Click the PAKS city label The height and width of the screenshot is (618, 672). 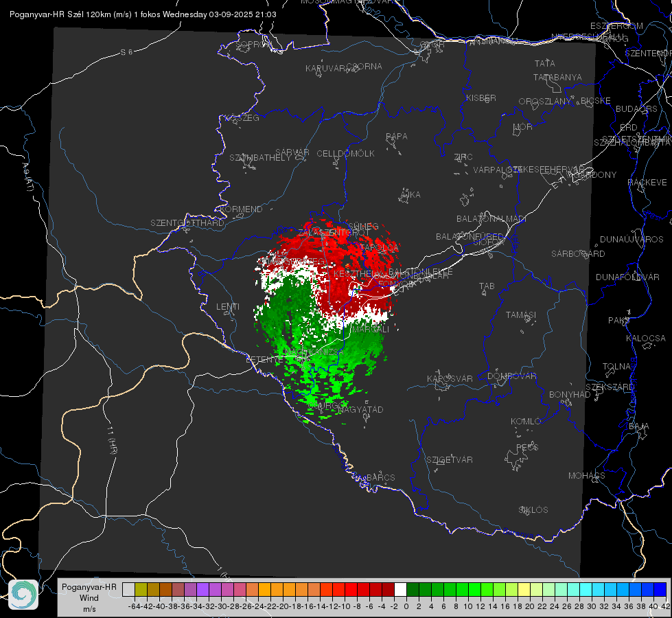(619, 321)
